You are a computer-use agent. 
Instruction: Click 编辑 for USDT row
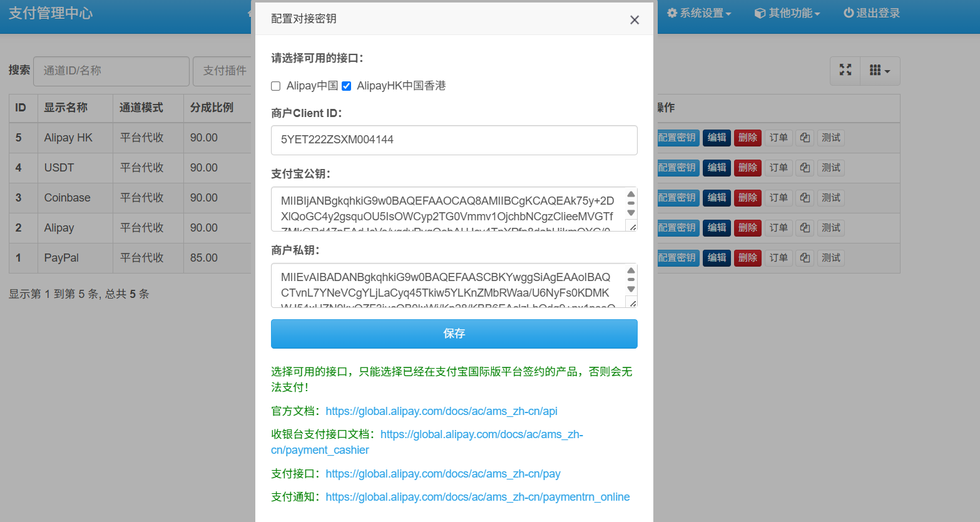click(717, 168)
